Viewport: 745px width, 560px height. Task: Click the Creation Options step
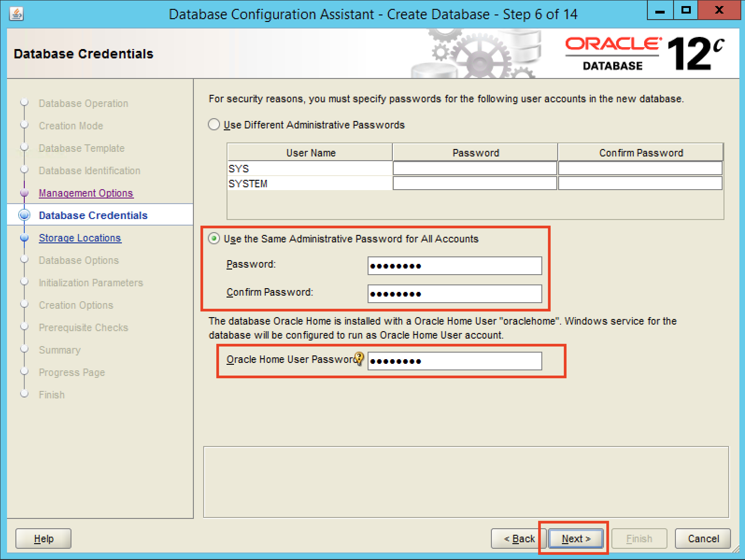pos(76,305)
